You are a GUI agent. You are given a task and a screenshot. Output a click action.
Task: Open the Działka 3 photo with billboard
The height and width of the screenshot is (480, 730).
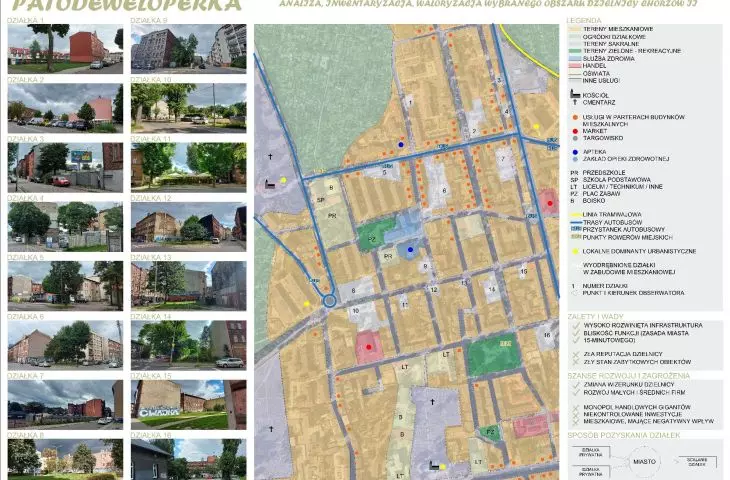[65, 168]
